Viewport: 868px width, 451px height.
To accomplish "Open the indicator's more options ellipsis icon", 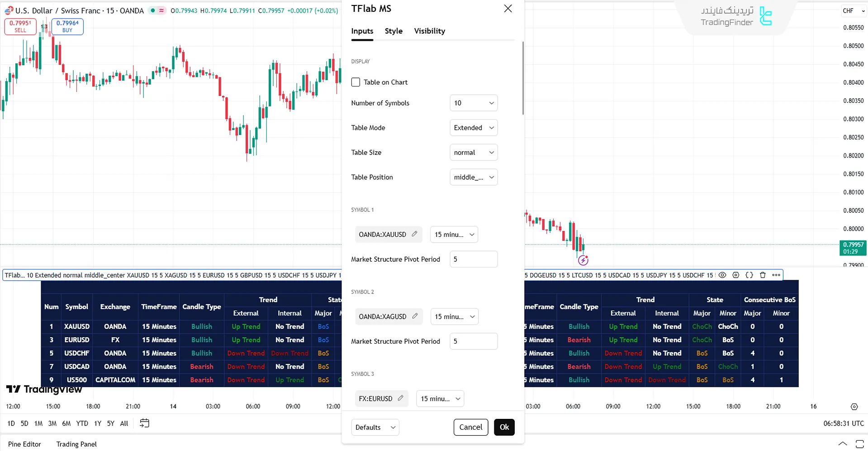I will [x=777, y=275].
